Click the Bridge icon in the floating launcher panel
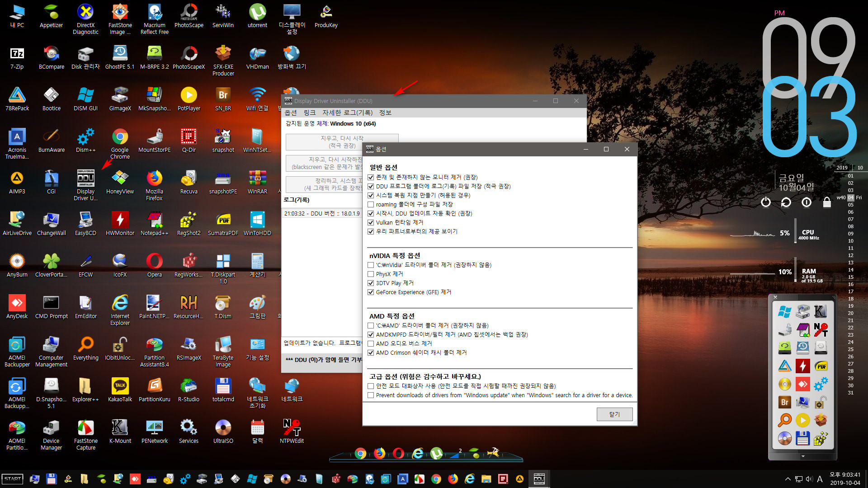This screenshot has width=868, height=488. point(784,402)
